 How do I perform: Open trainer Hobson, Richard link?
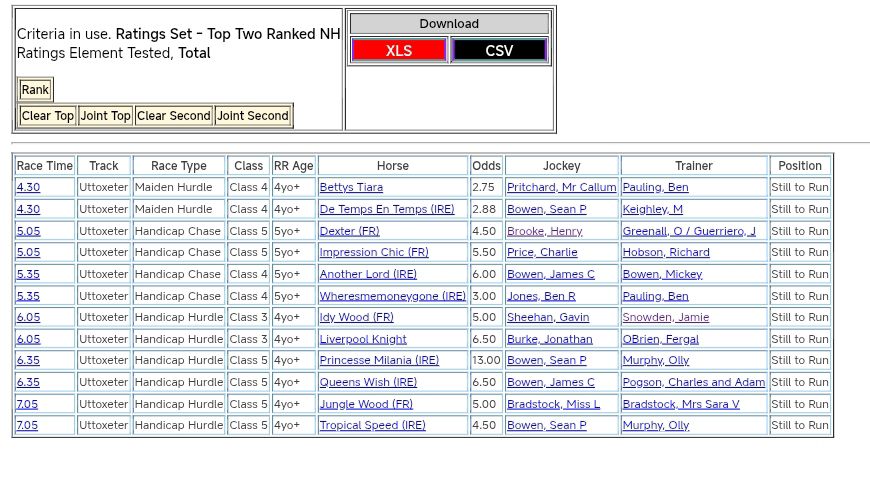point(665,253)
